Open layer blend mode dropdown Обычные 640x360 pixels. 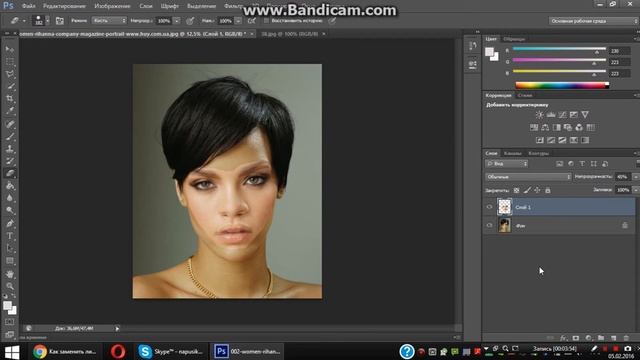coord(528,177)
